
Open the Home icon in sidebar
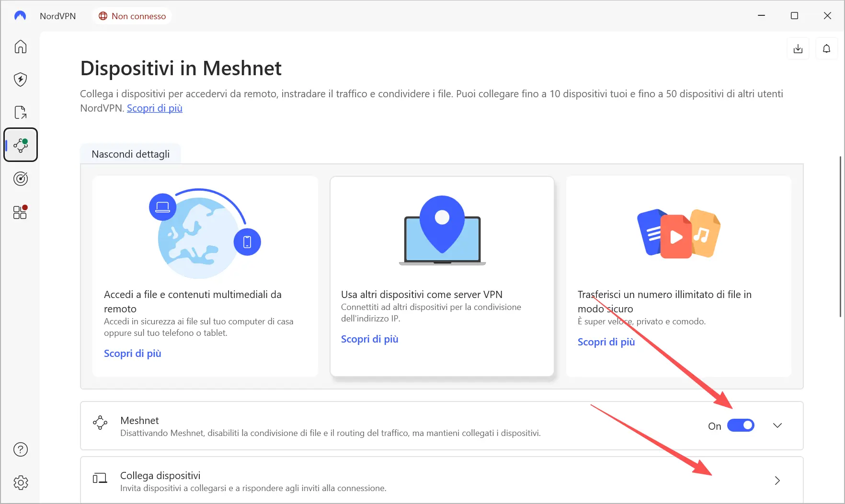(x=21, y=47)
